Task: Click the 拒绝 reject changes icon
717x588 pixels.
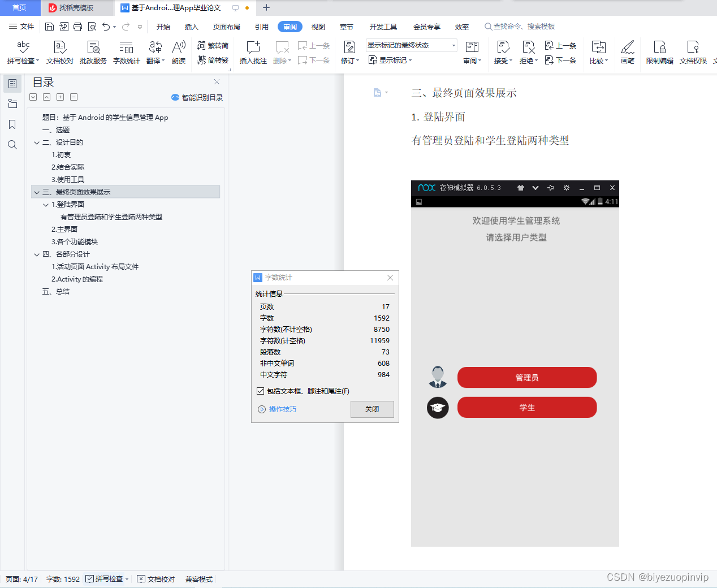Action: (529, 47)
